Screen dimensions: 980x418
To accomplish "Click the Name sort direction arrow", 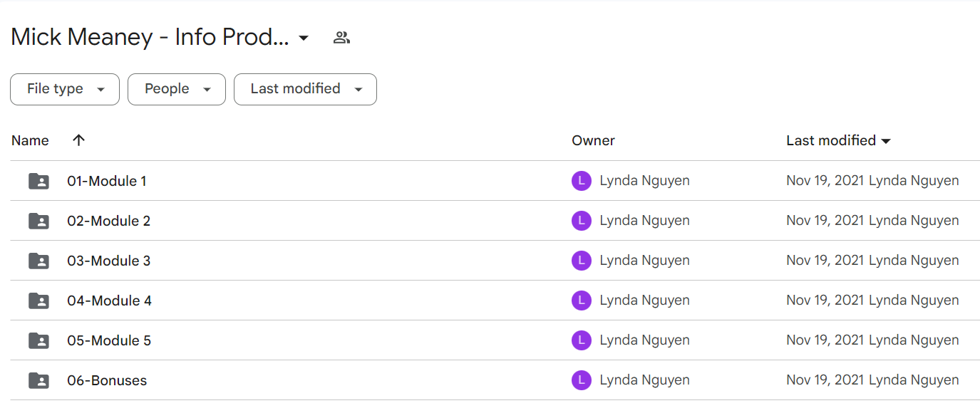I will [78, 140].
